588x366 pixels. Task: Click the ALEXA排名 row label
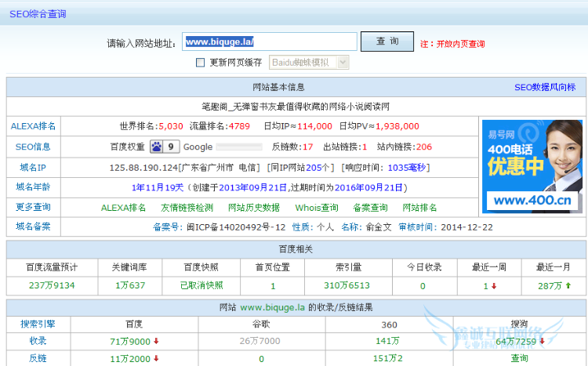(x=33, y=126)
